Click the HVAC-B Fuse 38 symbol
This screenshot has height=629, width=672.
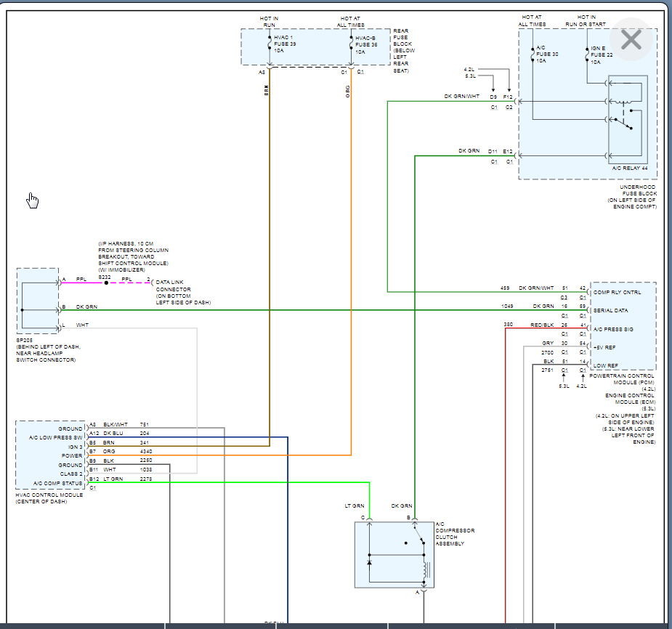(351, 44)
